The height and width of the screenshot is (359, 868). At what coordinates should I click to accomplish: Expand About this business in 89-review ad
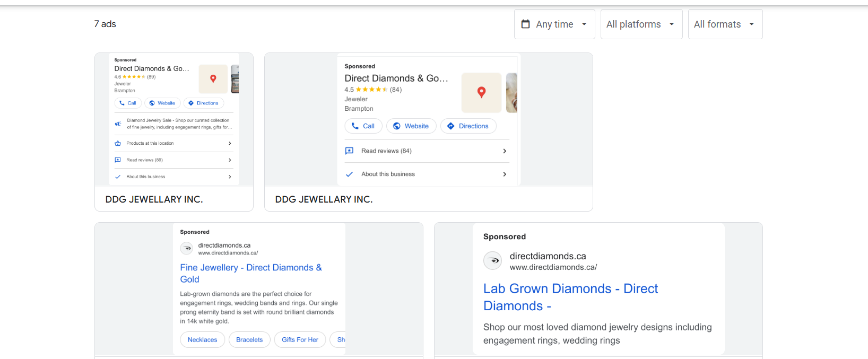[x=173, y=177]
